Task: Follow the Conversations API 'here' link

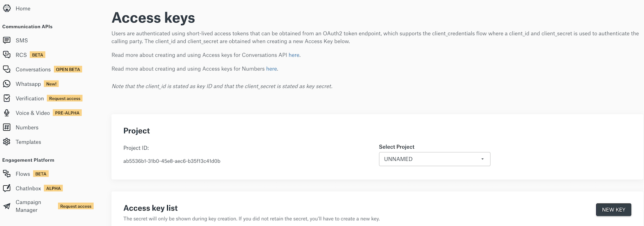Action: [294, 55]
